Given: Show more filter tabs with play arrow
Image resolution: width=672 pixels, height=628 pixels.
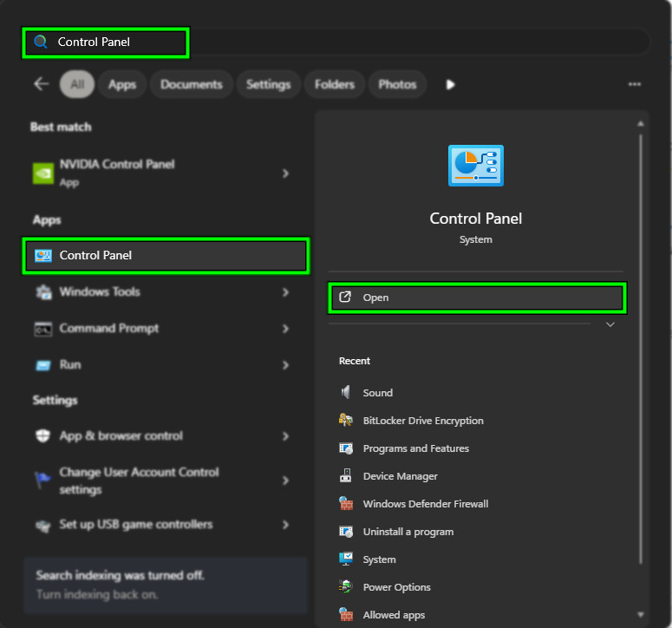Looking at the screenshot, I should 450,84.
